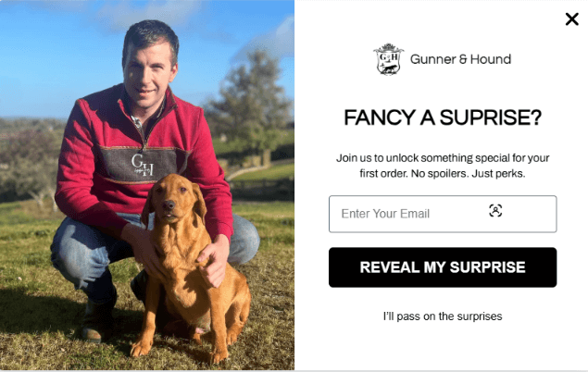
Task: Click the GH emblem on the red sweater
Action: [x=143, y=165]
